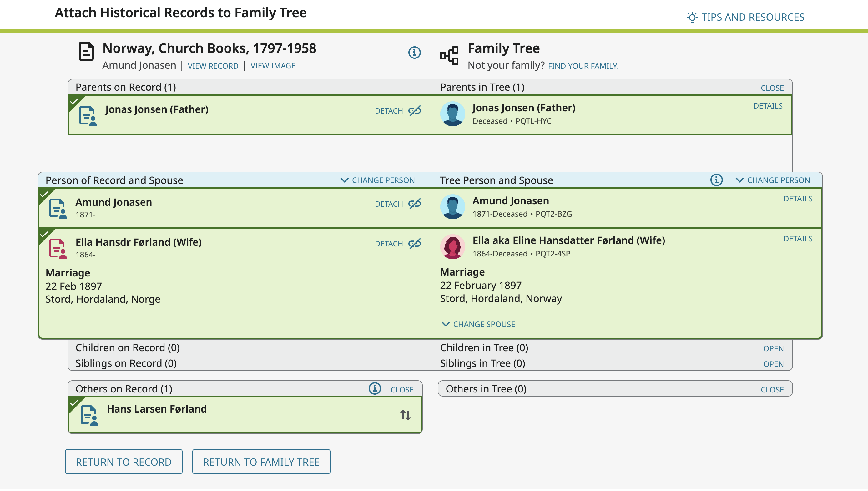
Task: Click the info icon in Others on Record
Action: pyautogui.click(x=375, y=389)
